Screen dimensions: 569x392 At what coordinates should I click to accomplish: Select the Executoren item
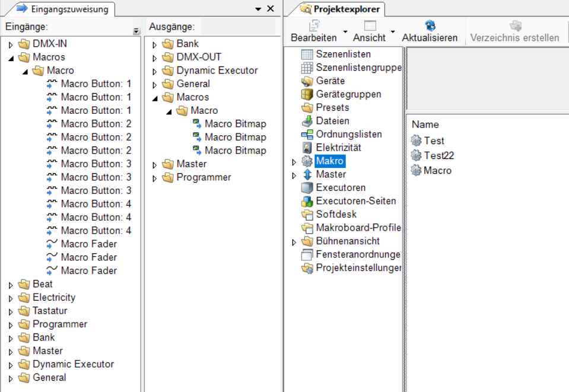click(x=341, y=187)
